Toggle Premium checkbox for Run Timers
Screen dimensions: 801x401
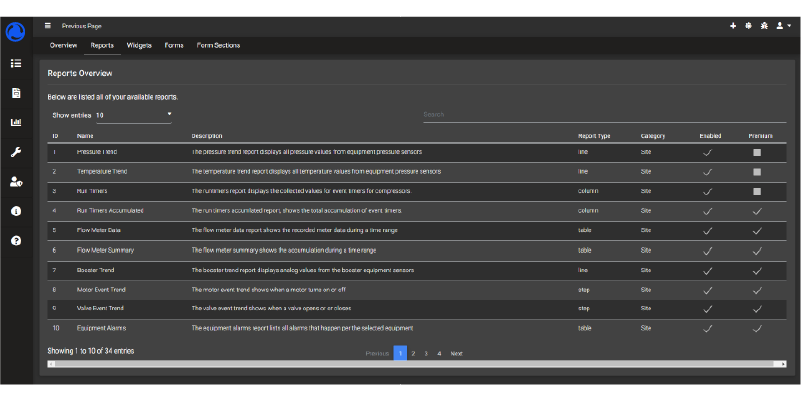coord(757,191)
